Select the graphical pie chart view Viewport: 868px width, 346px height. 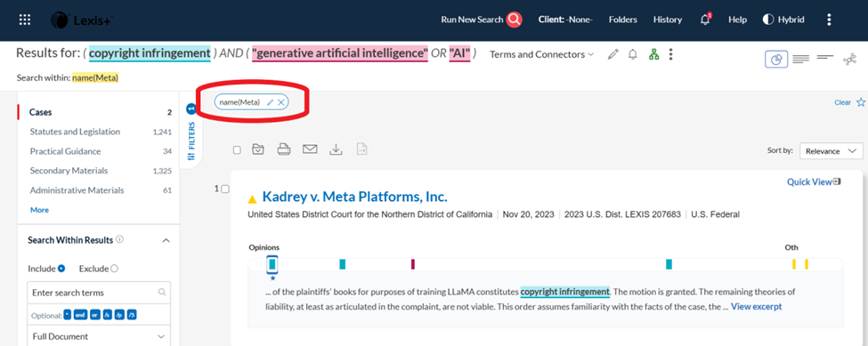pyautogui.click(x=776, y=59)
